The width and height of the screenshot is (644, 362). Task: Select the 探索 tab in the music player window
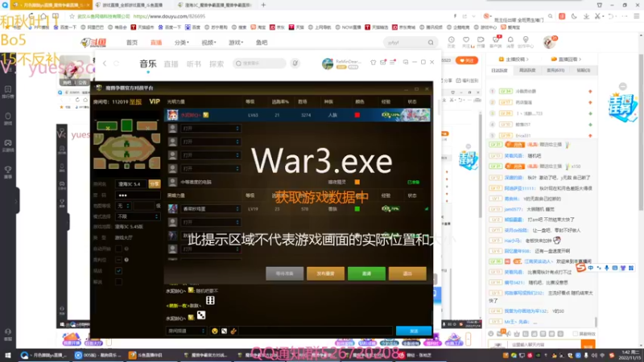217,64
